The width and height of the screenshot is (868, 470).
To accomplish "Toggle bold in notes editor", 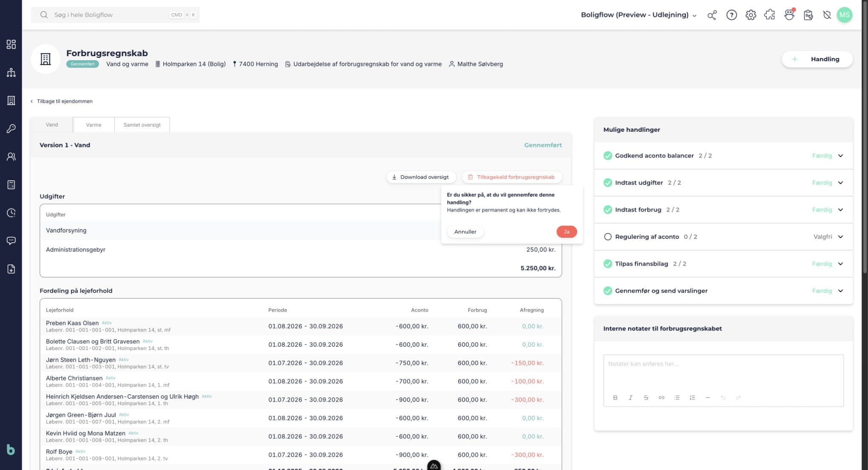I will [x=615, y=397].
